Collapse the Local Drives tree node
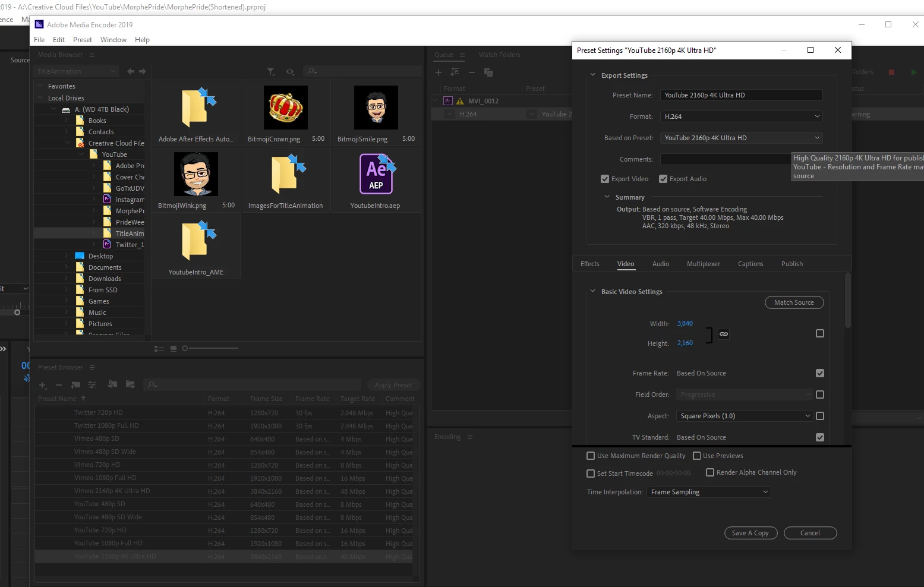Viewport: 924px width, 587px height. click(40, 97)
